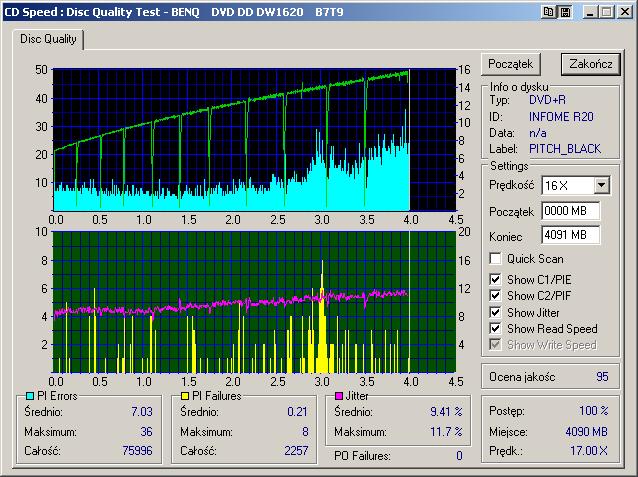Click the cyan PI Errors color swatch
Viewport: 638px width, 477px height.
(x=30, y=396)
